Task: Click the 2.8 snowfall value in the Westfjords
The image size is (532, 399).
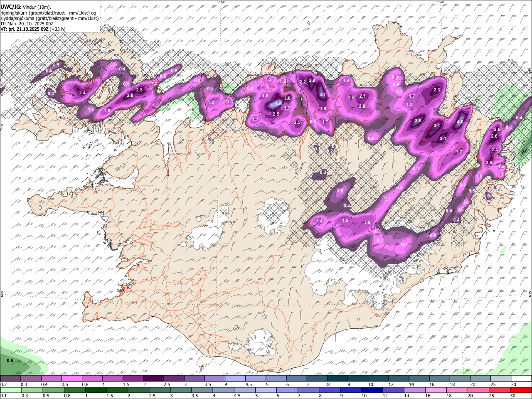Action: (130, 96)
